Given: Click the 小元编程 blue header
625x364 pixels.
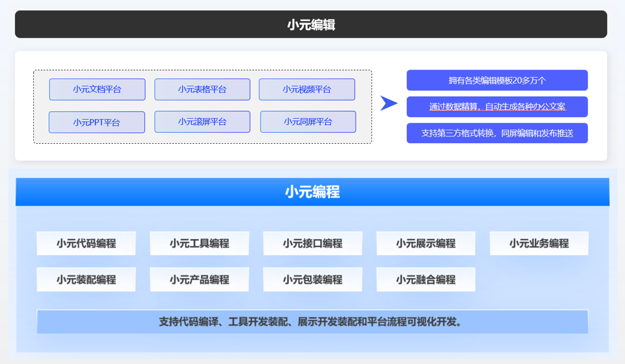Looking at the screenshot, I should 312,192.
